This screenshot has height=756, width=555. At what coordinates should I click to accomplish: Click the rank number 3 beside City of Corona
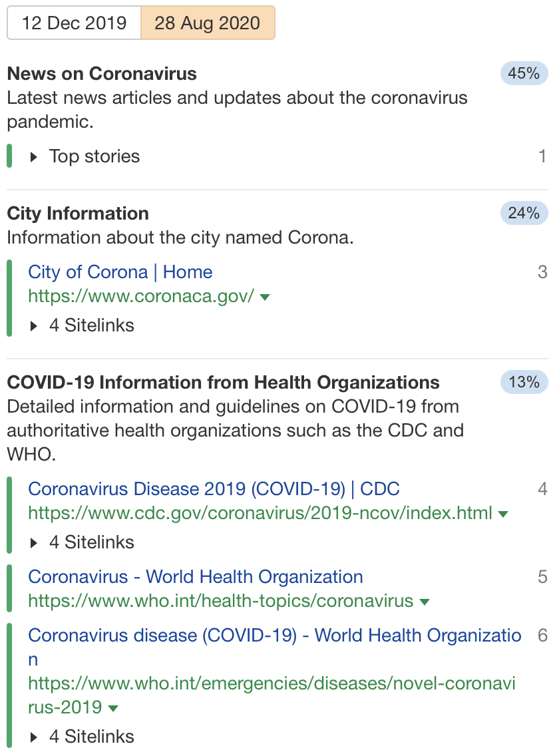pos(542,272)
